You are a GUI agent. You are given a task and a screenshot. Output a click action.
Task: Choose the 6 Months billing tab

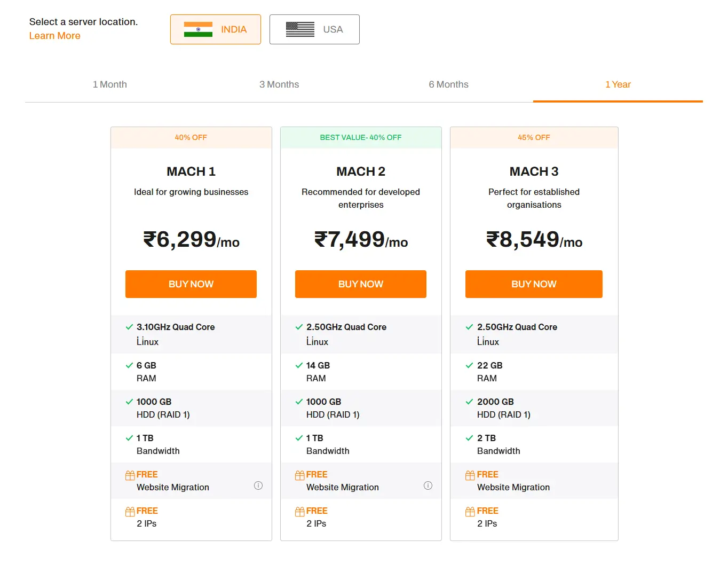click(x=448, y=84)
